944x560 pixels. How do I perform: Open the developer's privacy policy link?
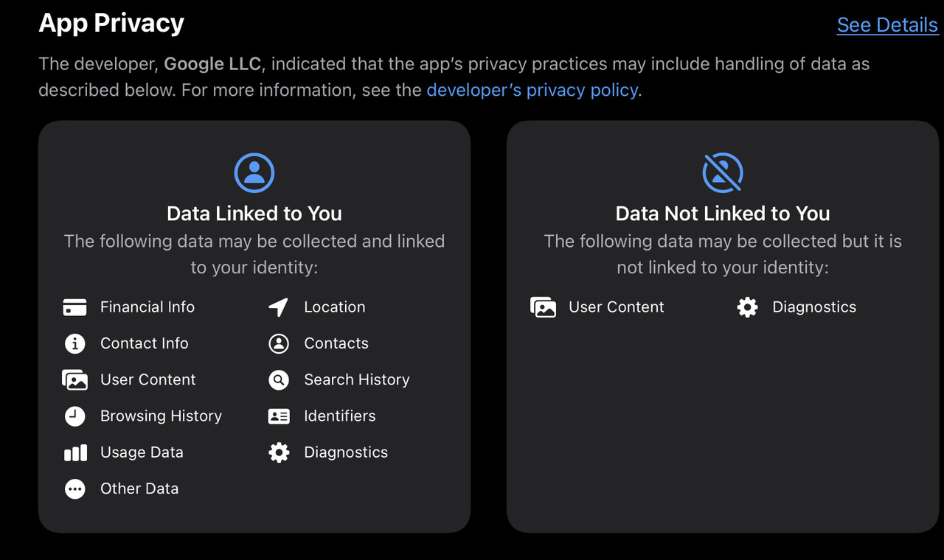click(532, 91)
